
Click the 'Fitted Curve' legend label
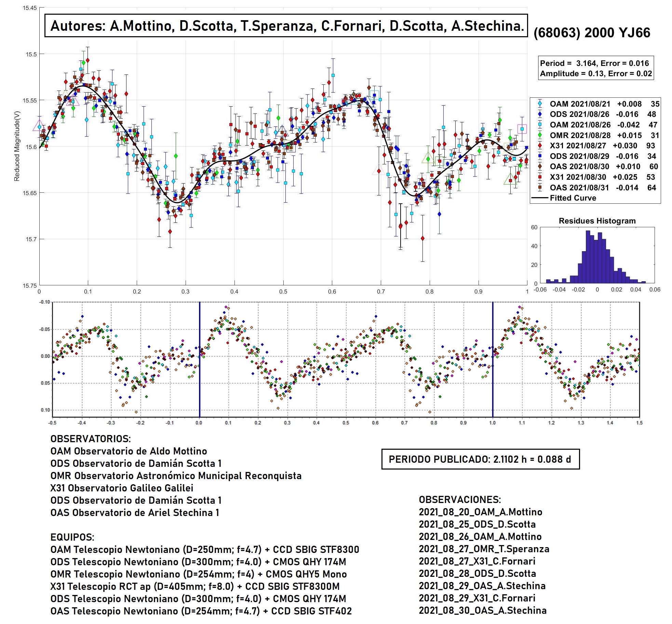pos(573,198)
